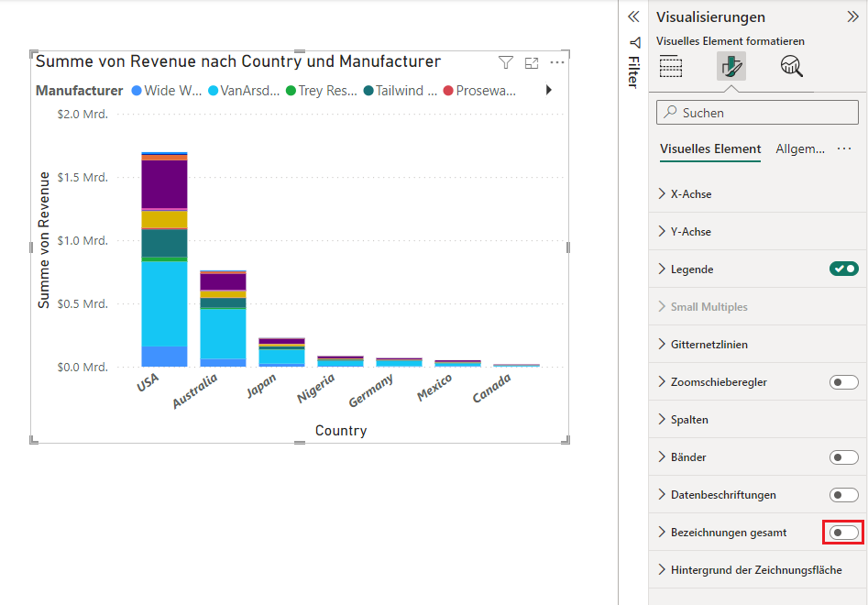Expand the Spalten section
The image size is (868, 605).
[x=689, y=420]
